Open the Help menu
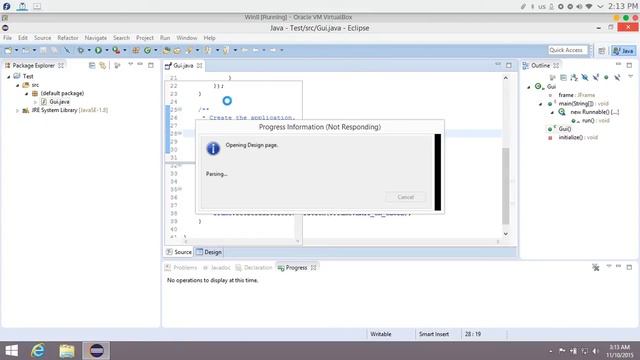Screen dimensions: 640x360 pos(209,38)
